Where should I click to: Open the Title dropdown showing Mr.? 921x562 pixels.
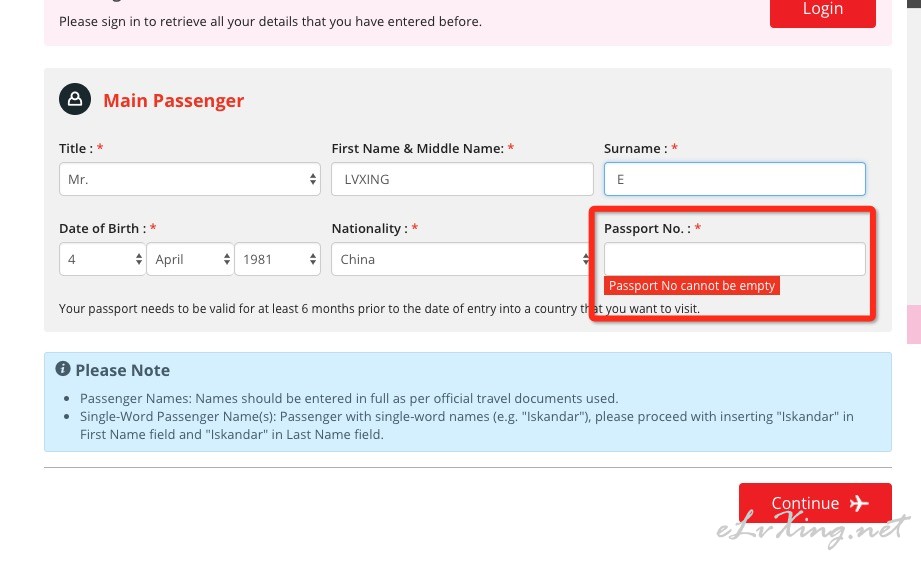(190, 179)
